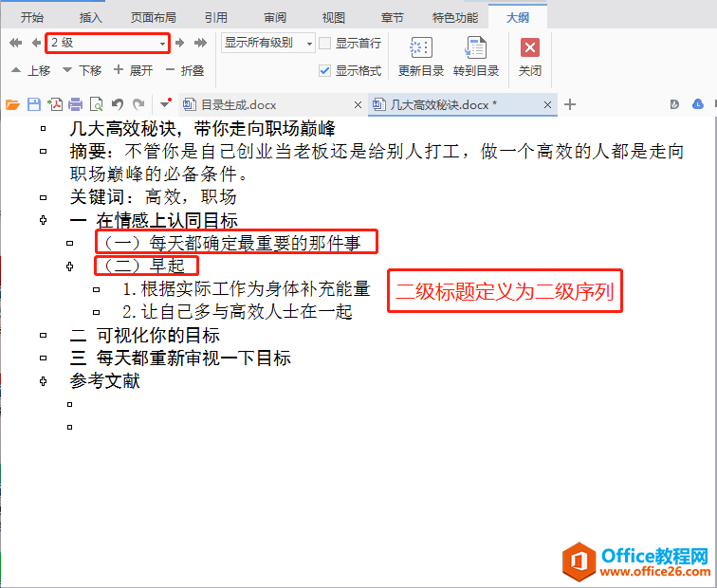This screenshot has width=717, height=588.
Task: Click the undo arrow icon
Action: click(118, 104)
